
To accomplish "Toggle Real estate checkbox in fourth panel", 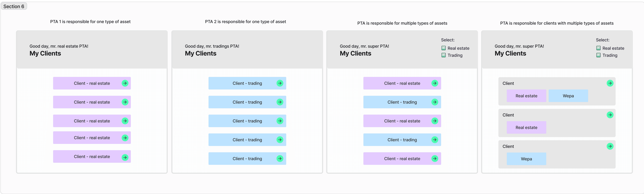I will (598, 48).
